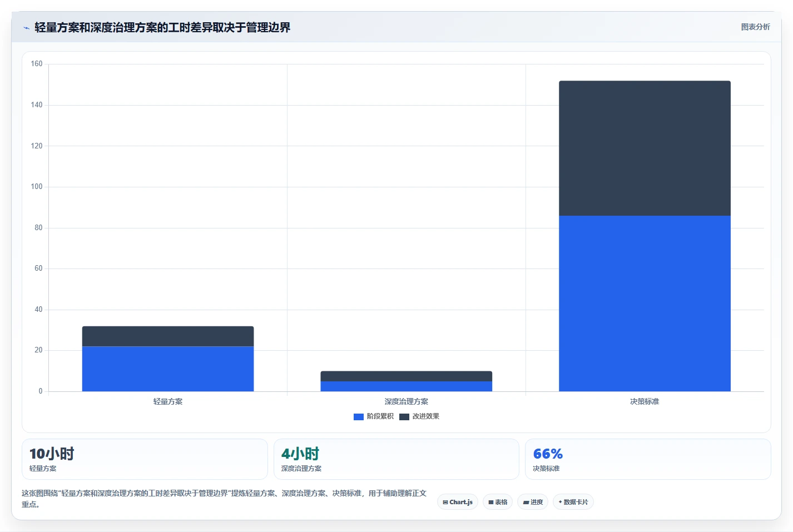Click the blue 阶段累积 legend color swatch
The height and width of the screenshot is (532, 793).
[359, 417]
